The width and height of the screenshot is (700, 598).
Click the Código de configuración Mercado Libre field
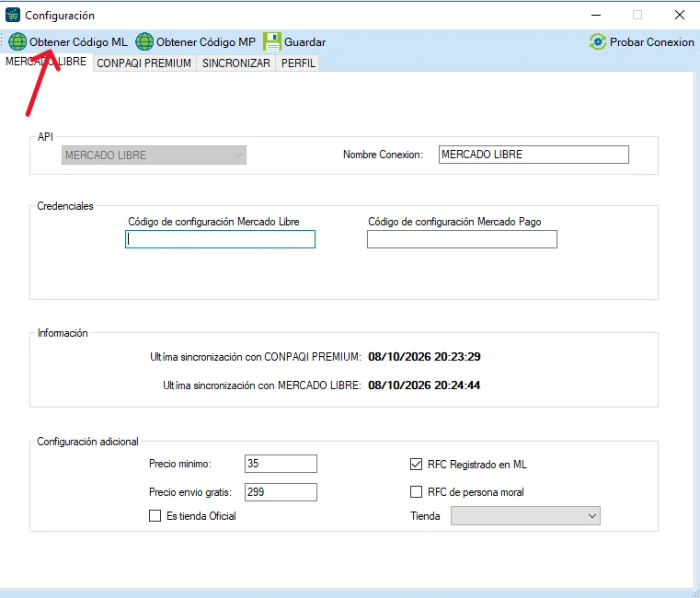(x=220, y=239)
